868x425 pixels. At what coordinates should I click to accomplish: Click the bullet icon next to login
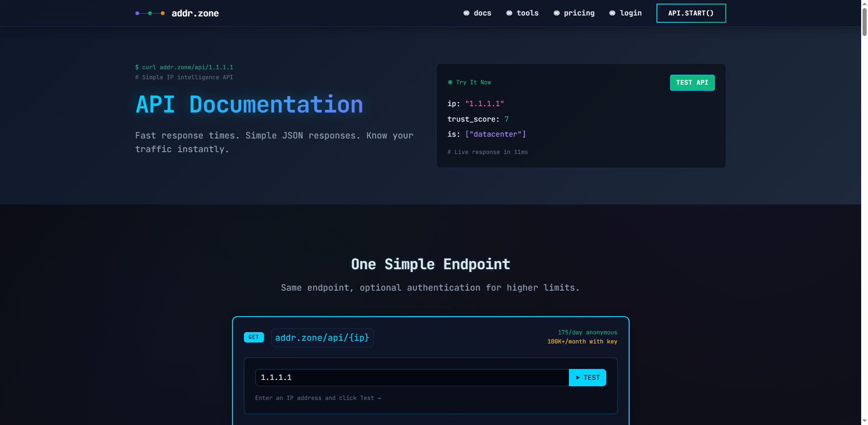coord(612,13)
